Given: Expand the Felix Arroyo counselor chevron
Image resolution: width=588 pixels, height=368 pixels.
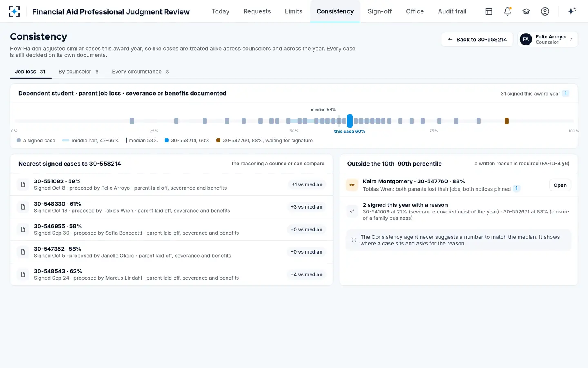Looking at the screenshot, I should coord(571,39).
